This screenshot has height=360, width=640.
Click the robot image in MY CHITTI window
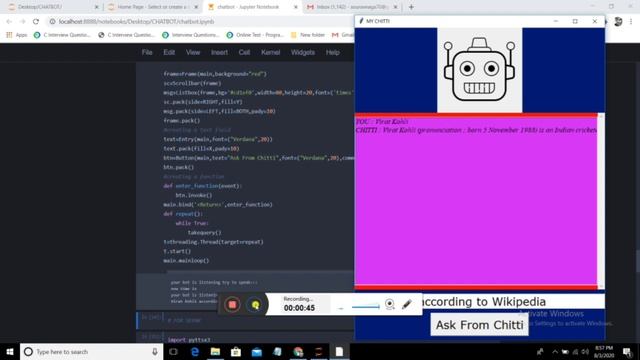(x=479, y=70)
